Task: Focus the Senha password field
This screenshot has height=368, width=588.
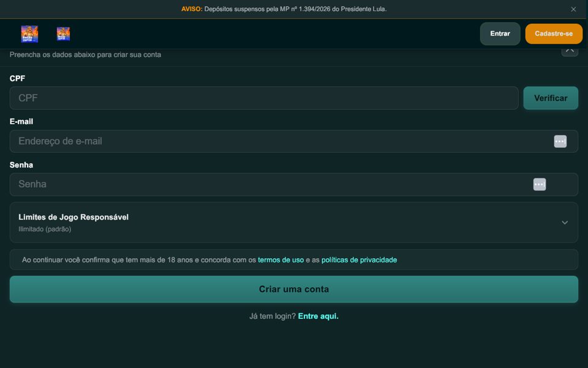Action: 293,185
